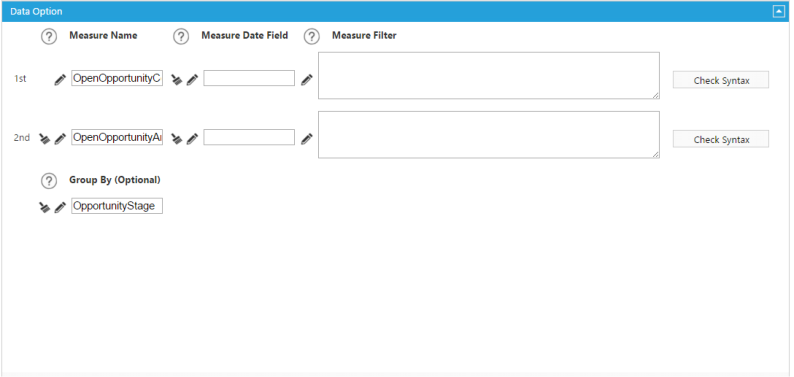Edit the 1st measure name with pencil icon
Image resolution: width=794 pixels, height=377 pixels.
[x=60, y=79]
